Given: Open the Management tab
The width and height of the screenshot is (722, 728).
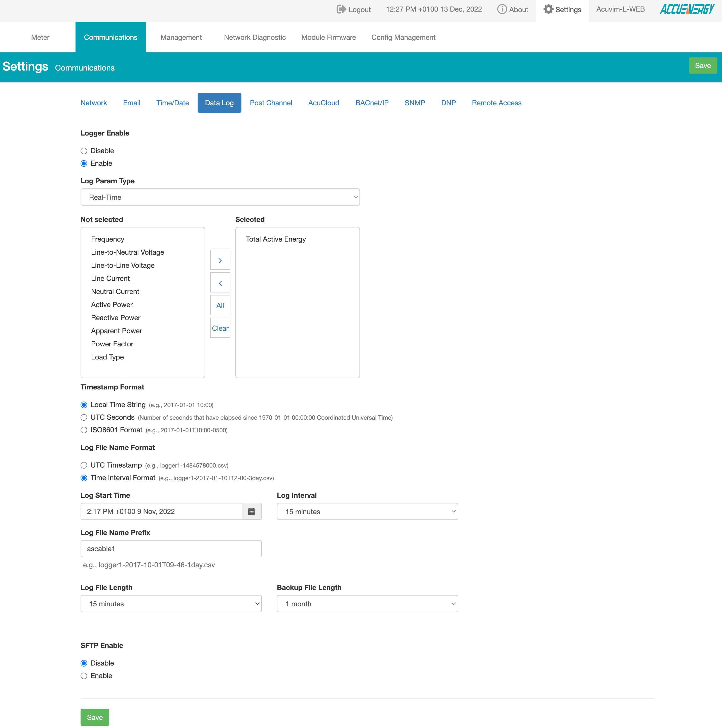Looking at the screenshot, I should [181, 37].
